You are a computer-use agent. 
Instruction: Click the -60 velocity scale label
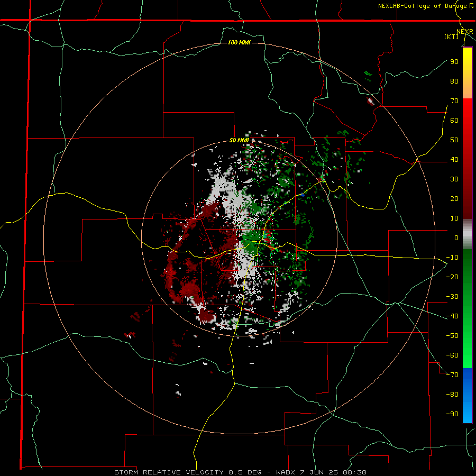pos(452,355)
